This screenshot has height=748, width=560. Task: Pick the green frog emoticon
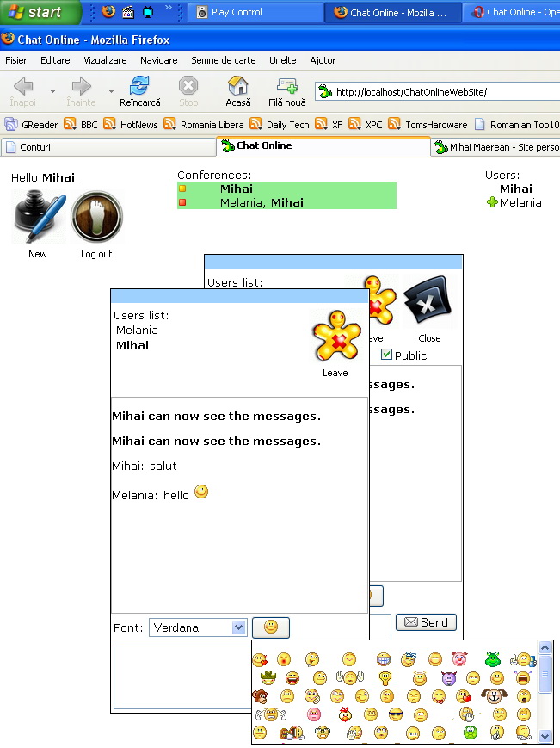coord(493,659)
